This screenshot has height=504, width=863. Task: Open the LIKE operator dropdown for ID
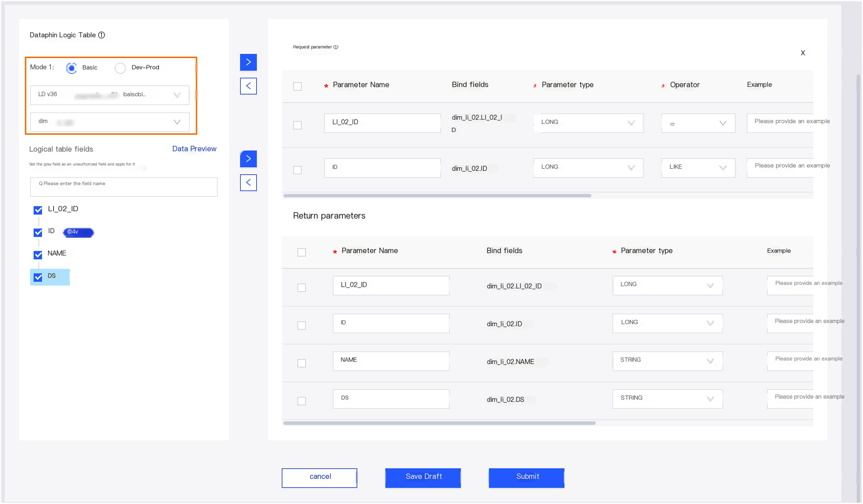point(697,168)
